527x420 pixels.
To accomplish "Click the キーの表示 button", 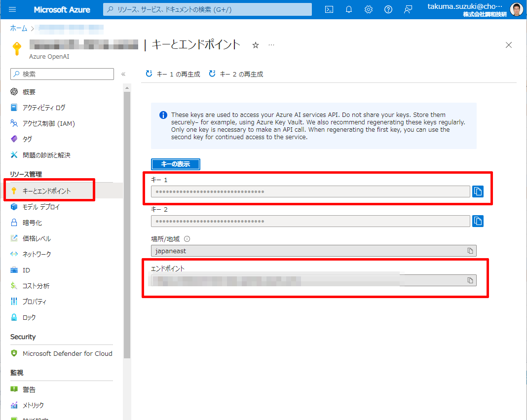I will (175, 164).
